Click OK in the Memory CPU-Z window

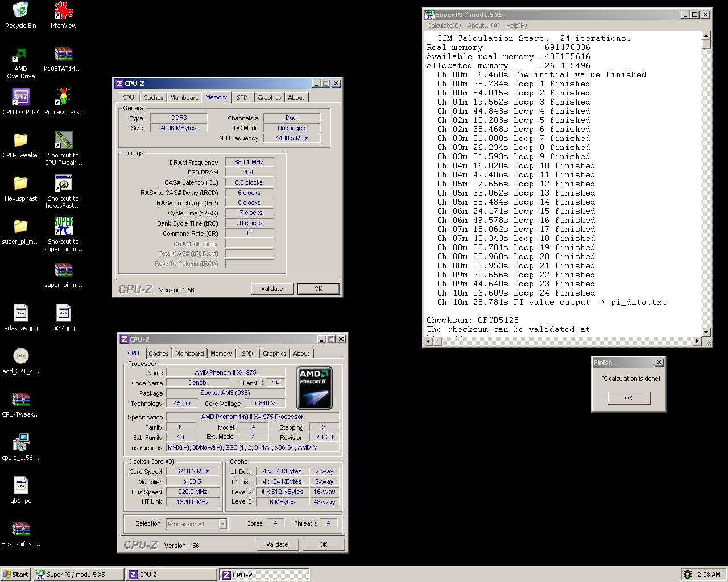pyautogui.click(x=318, y=289)
